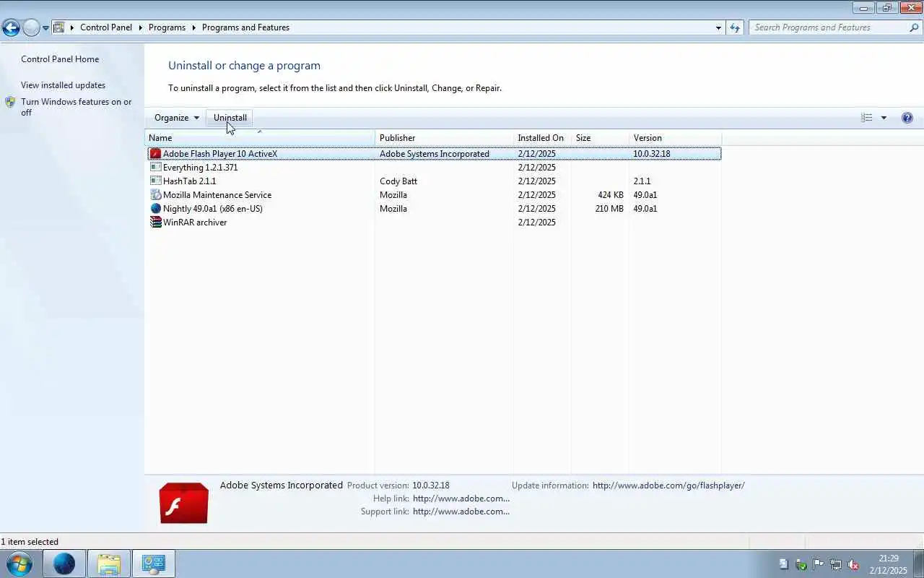Expand the arrow before Control Panel breadcrumb

[x=72, y=27]
